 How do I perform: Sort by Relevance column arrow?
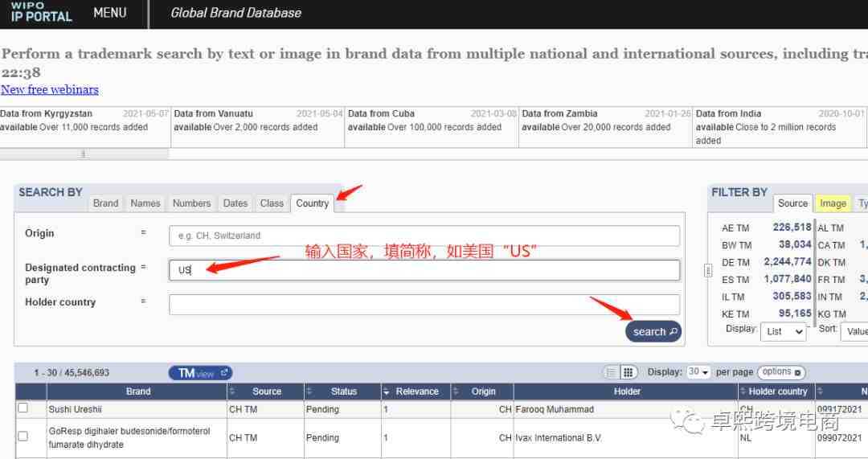(387, 391)
